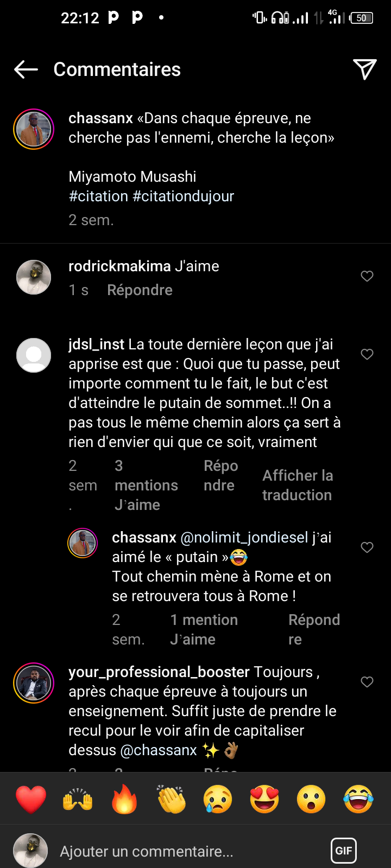
Task: Tap Répondre under rodrickmakima's comment
Action: pos(140,290)
